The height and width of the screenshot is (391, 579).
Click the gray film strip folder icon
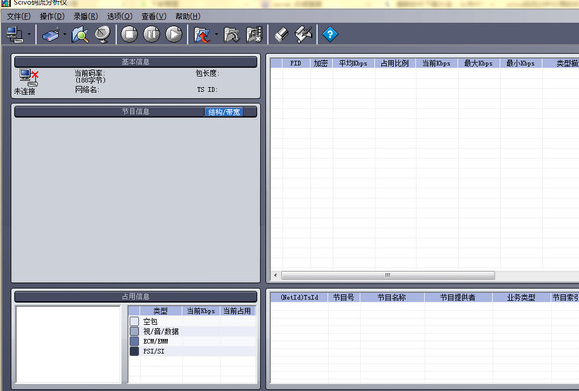click(254, 35)
